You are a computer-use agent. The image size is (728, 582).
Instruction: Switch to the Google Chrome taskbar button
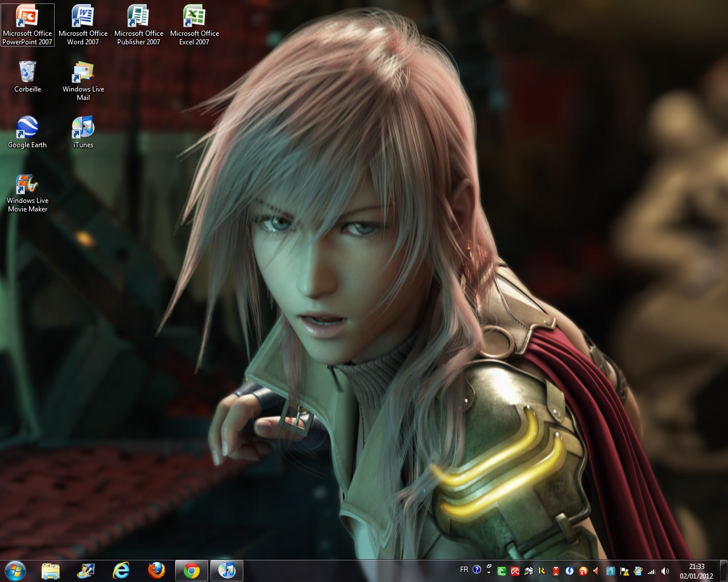point(192,571)
